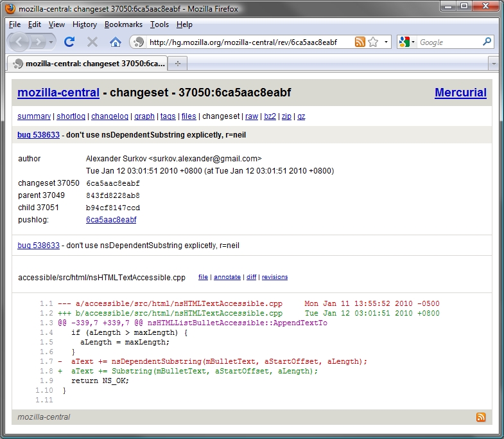
Task: Click the search magnifier icon
Action: (x=487, y=42)
